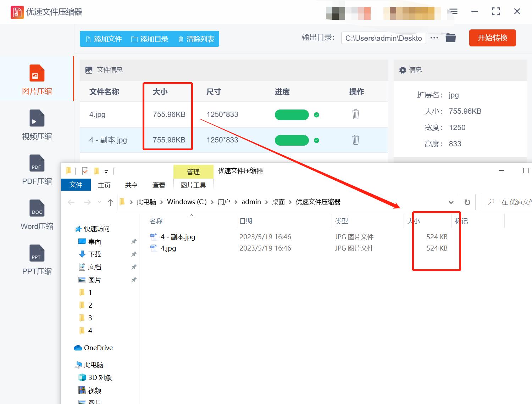Click the sort chevron above 名称 column
532x404 pixels.
pos(191,215)
